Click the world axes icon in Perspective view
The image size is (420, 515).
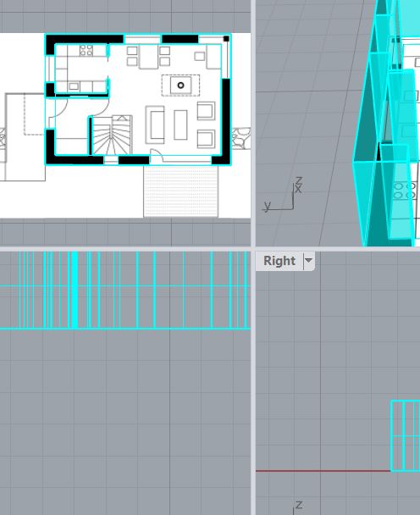[283, 195]
